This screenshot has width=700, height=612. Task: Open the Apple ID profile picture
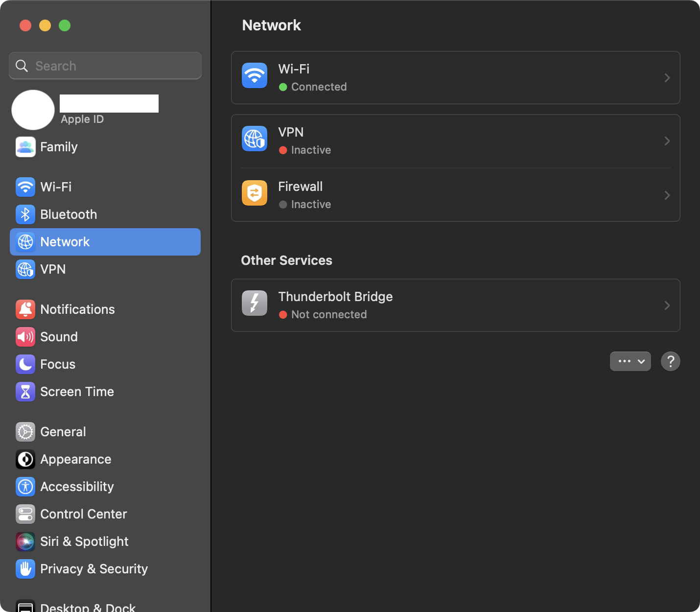(32, 110)
